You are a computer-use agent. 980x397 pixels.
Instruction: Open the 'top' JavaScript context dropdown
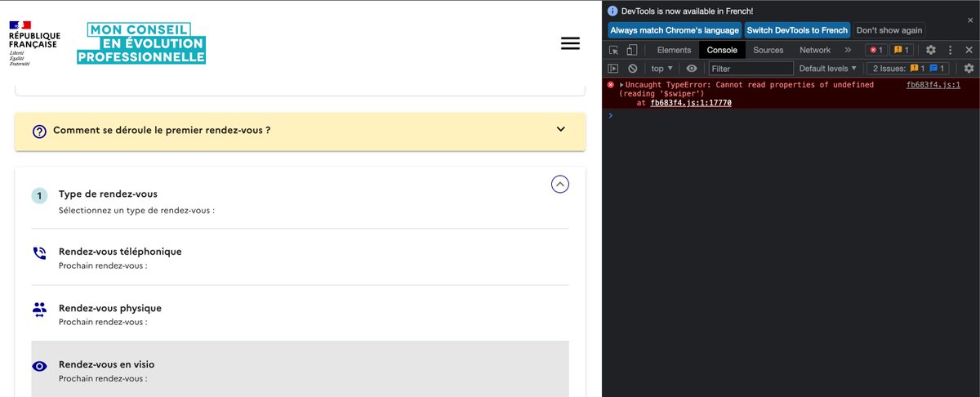pos(661,69)
